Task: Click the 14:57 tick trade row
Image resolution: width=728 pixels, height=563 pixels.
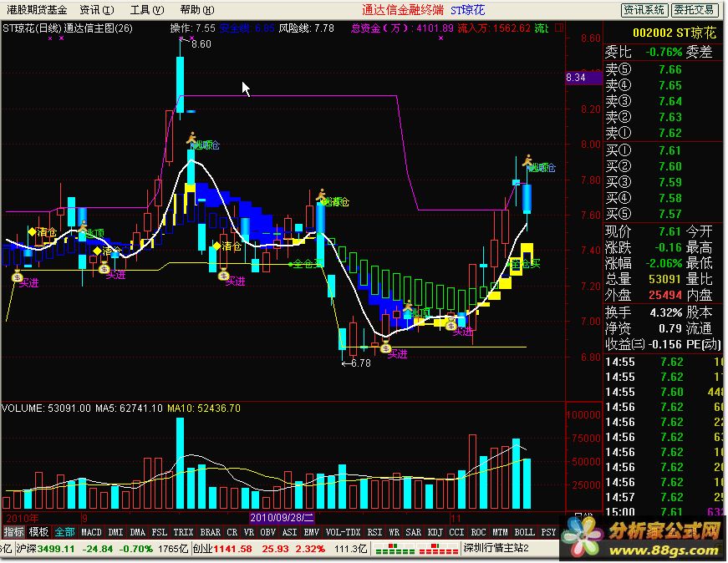Action: pos(664,497)
